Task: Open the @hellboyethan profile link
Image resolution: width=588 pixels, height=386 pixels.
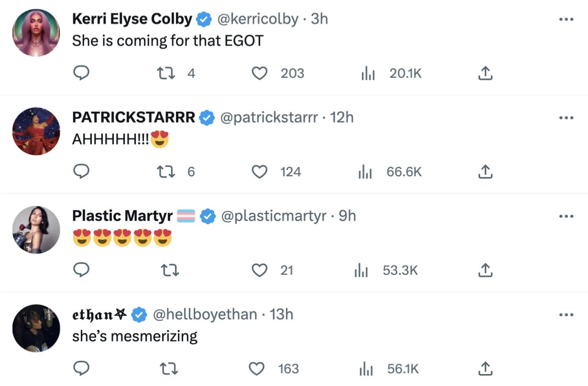Action: coord(205,314)
